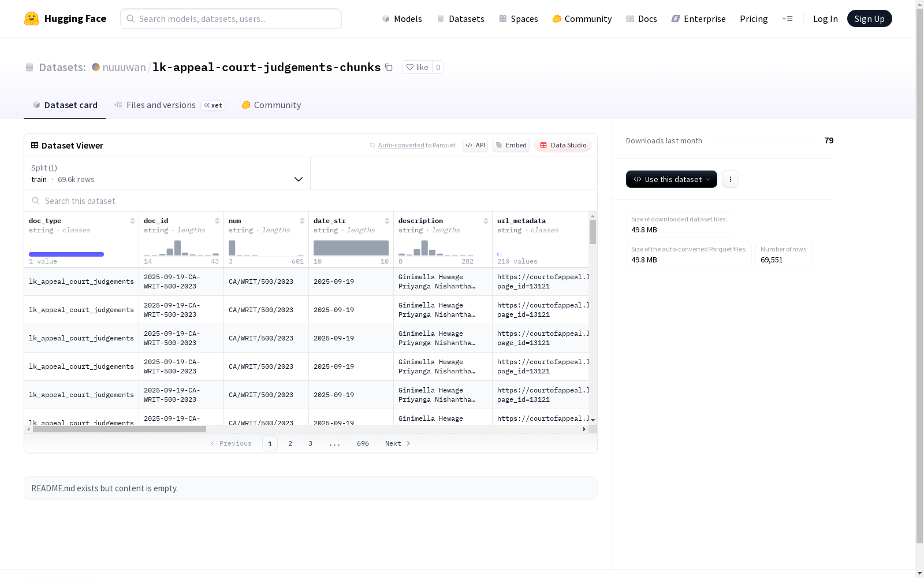Follow the Auto-converted link
This screenshot has width=924, height=578.
(x=401, y=145)
